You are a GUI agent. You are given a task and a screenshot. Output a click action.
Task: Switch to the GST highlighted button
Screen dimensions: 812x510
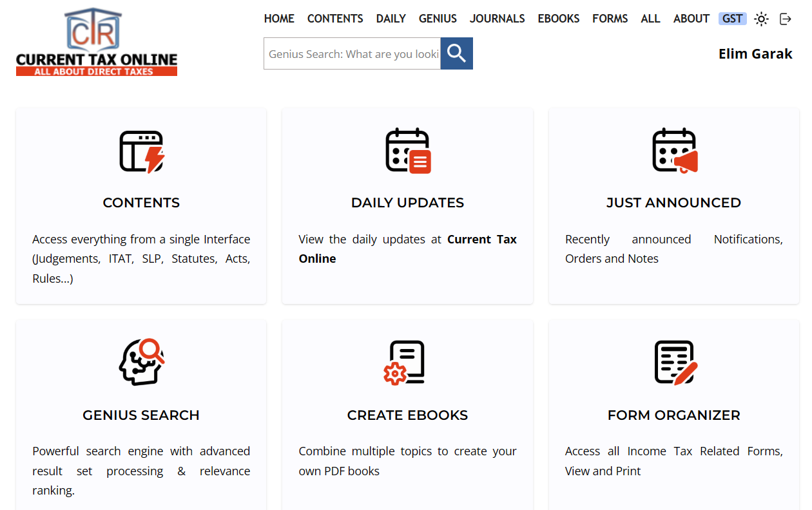click(x=732, y=19)
